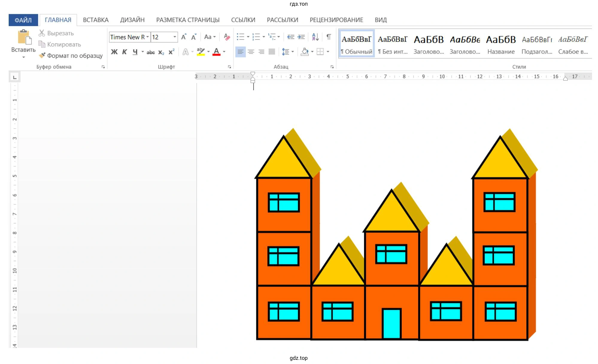Center the paragraph text
The width and height of the screenshot is (598, 364).
(x=251, y=52)
